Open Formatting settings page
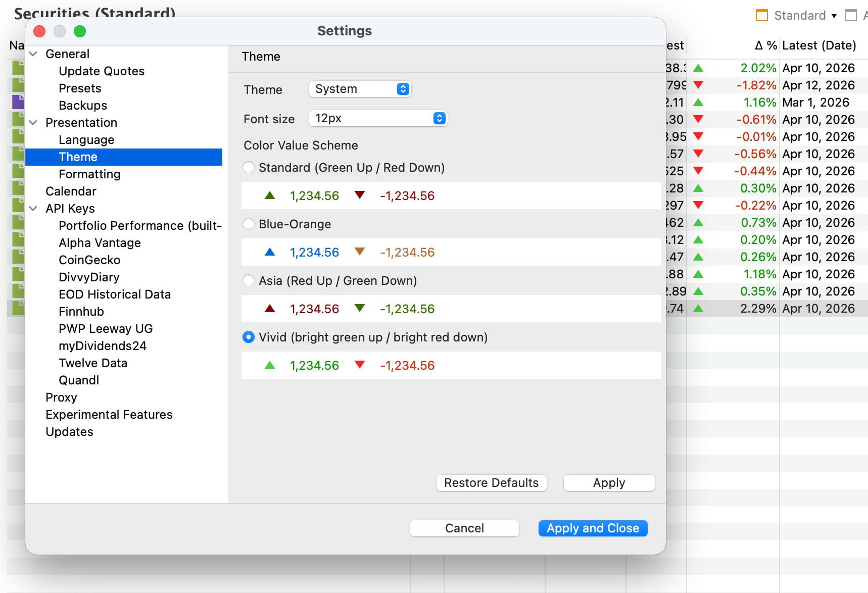 pos(89,174)
